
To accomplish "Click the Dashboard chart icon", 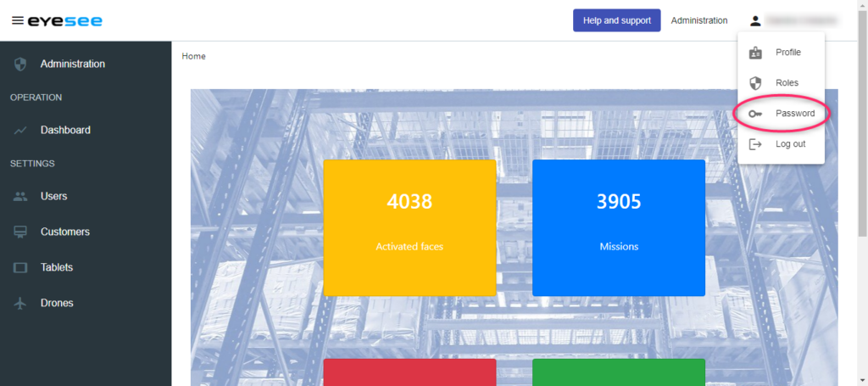I will click(x=21, y=131).
